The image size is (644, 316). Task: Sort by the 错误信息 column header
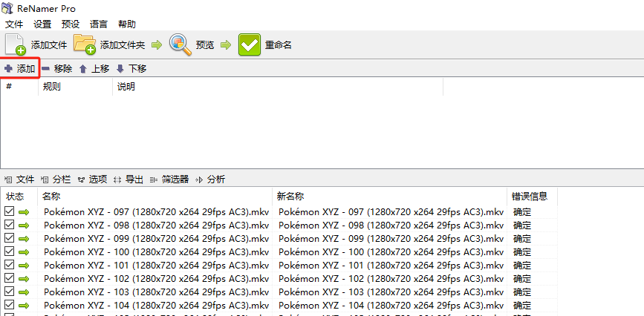tap(533, 196)
